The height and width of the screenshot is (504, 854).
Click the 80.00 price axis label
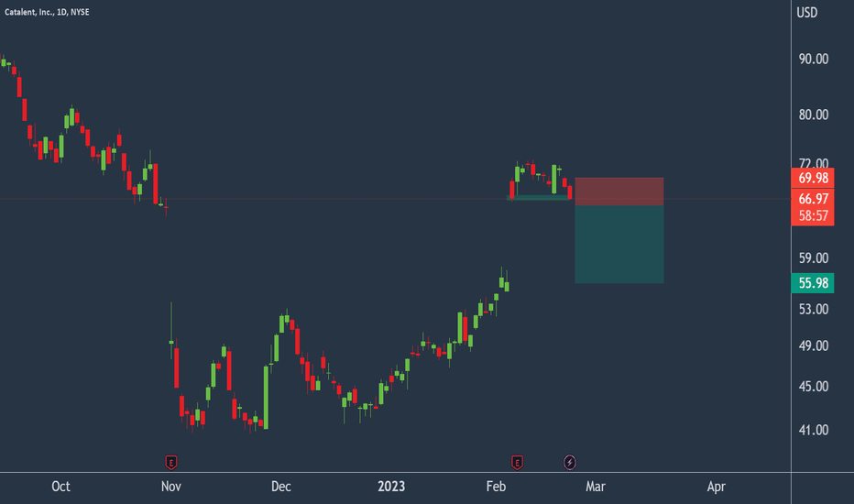pyautogui.click(x=813, y=115)
